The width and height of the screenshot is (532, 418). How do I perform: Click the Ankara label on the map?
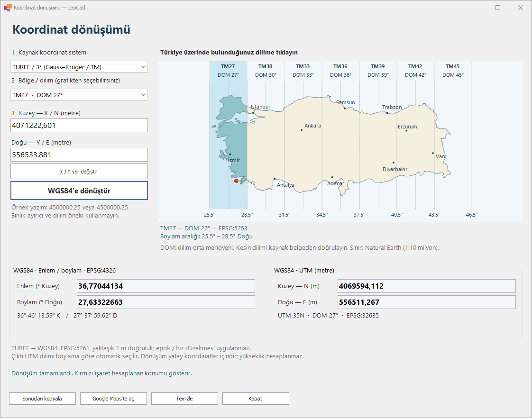(x=312, y=126)
